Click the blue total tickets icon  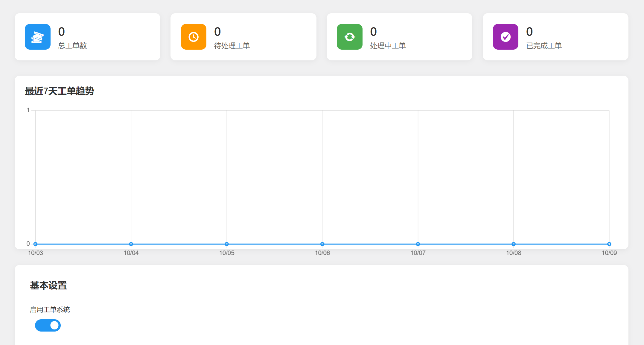point(37,37)
